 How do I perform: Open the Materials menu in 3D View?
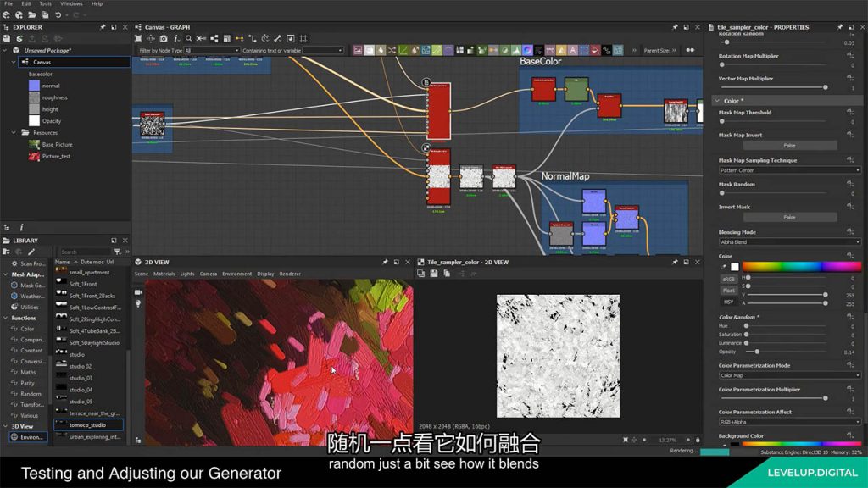pyautogui.click(x=164, y=274)
